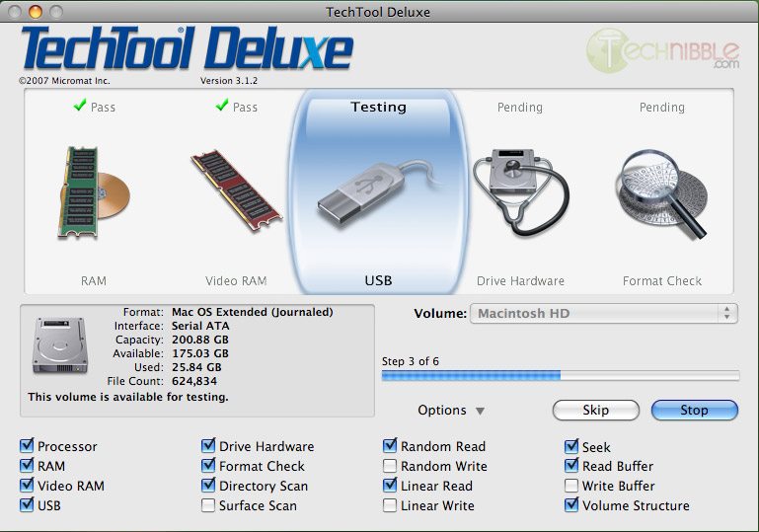Disable Directory Scan checkbox
Screen dimensions: 759x532
[208, 486]
